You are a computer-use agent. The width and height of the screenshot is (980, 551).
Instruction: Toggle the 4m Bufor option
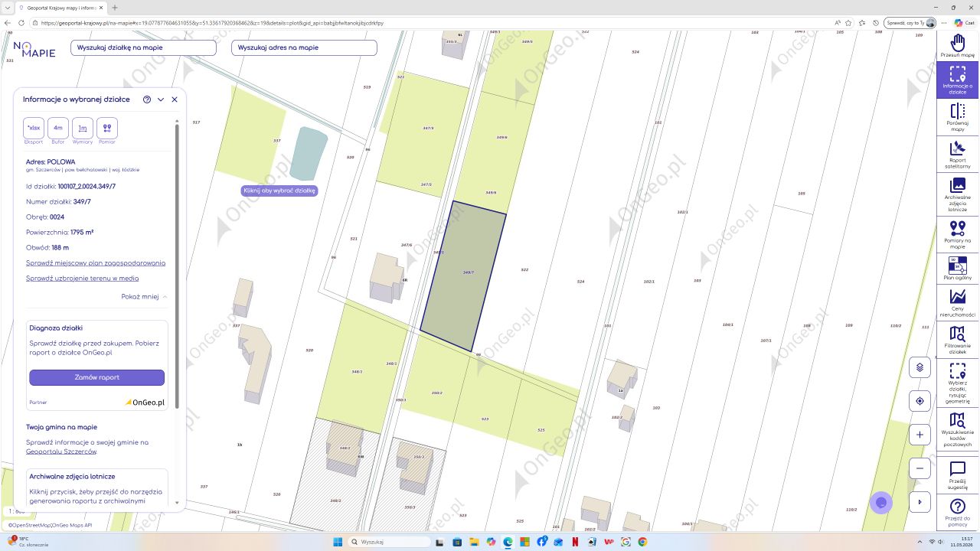(58, 128)
